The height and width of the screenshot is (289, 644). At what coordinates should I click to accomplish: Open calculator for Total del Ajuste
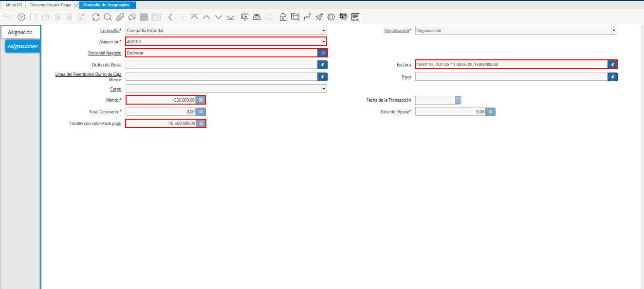click(491, 111)
